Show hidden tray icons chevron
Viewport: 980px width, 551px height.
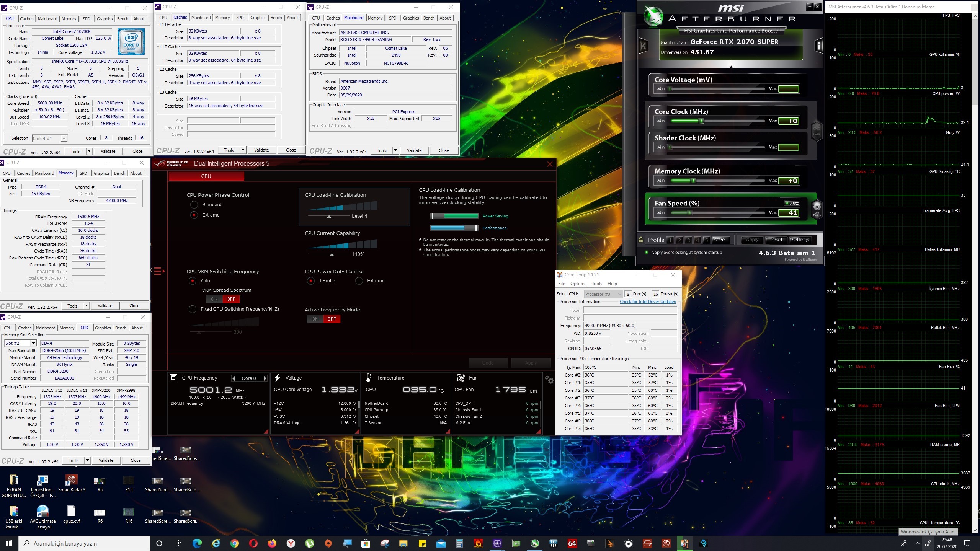pyautogui.click(x=918, y=543)
